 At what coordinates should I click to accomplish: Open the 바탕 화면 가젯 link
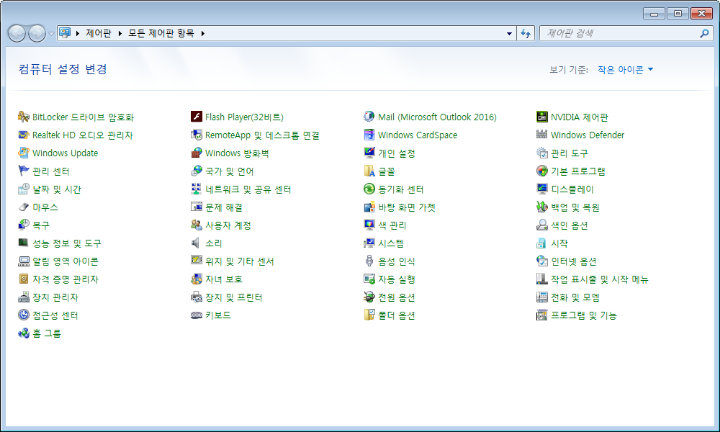coord(406,208)
